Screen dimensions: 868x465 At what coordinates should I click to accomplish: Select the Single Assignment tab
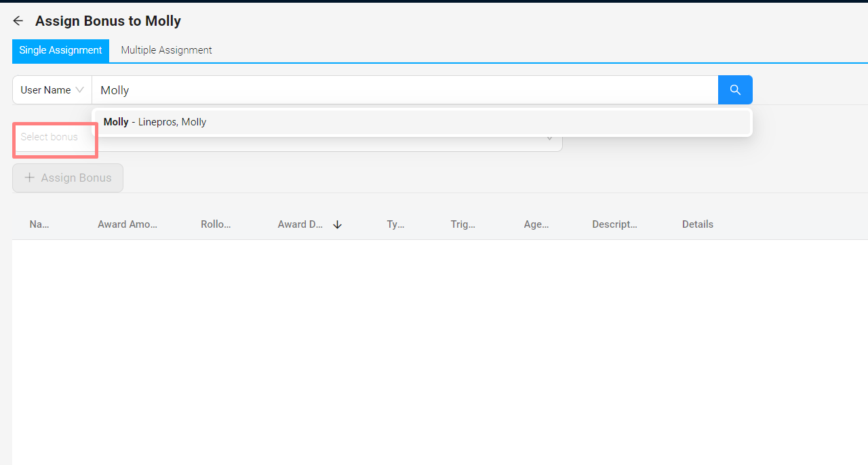point(60,50)
